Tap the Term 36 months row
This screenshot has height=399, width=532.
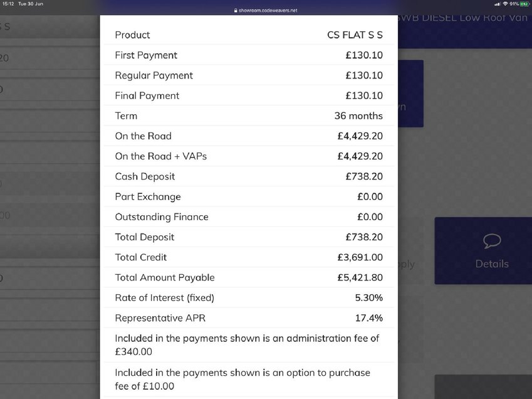pyautogui.click(x=249, y=116)
